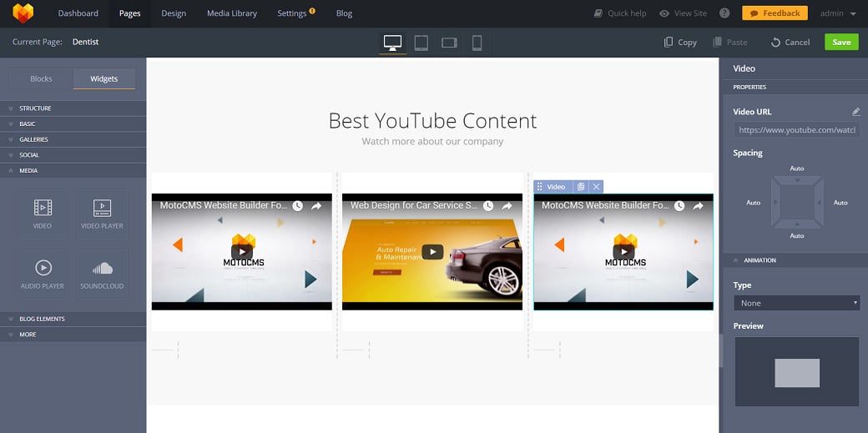Pick the SoundCloud widget icon
Viewport: 868px width, 433px height.
tap(102, 274)
